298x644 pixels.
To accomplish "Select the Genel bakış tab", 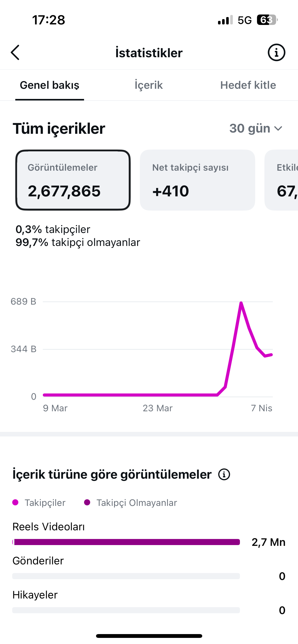I will (50, 85).
